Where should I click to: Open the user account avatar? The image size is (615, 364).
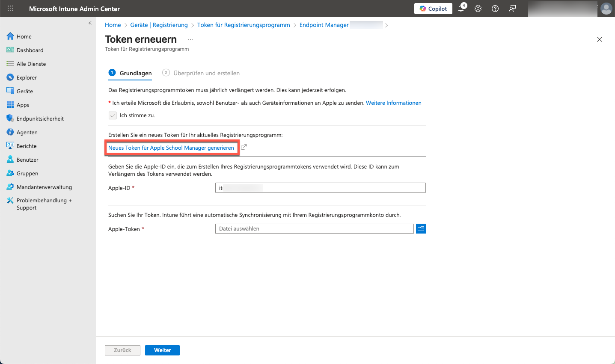click(606, 9)
